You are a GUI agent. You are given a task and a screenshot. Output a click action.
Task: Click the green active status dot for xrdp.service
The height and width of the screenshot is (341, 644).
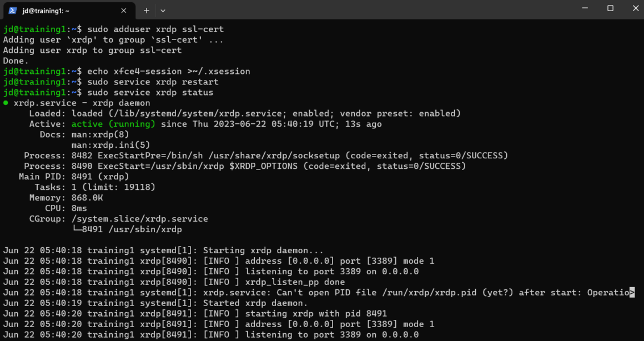pos(4,103)
